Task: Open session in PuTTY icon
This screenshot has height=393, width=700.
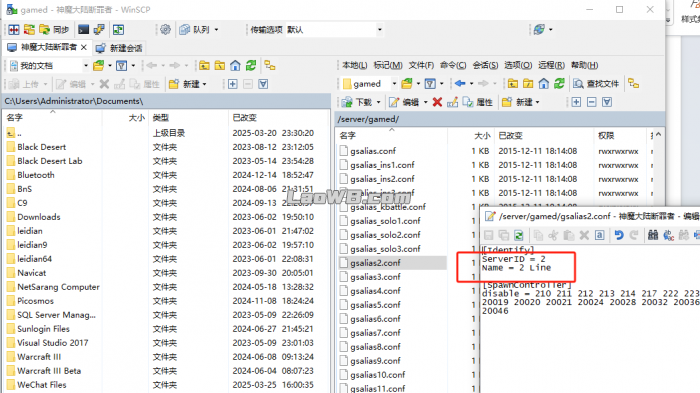Action: [x=99, y=30]
